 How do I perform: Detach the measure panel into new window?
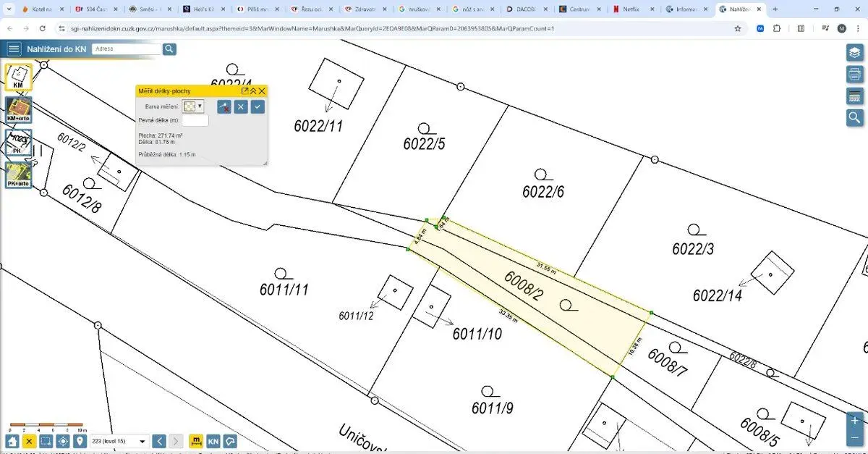(x=244, y=91)
